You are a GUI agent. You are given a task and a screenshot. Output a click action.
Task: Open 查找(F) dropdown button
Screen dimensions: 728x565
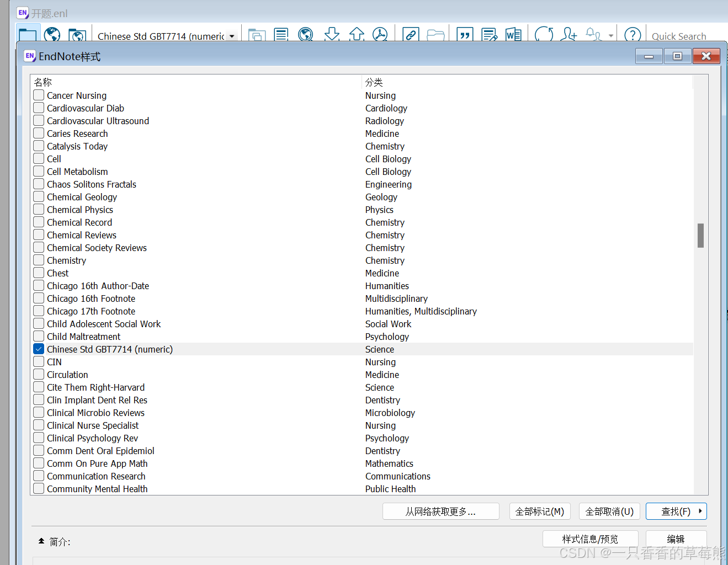676,511
